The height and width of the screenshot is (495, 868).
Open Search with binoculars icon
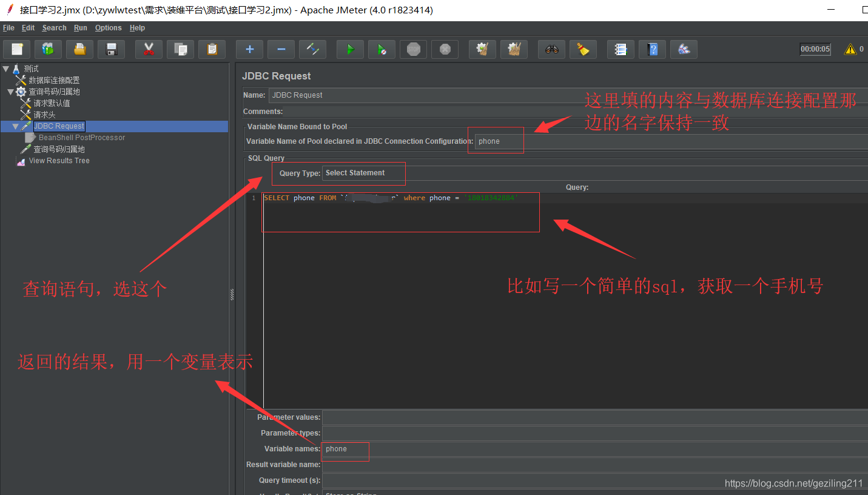(552, 49)
